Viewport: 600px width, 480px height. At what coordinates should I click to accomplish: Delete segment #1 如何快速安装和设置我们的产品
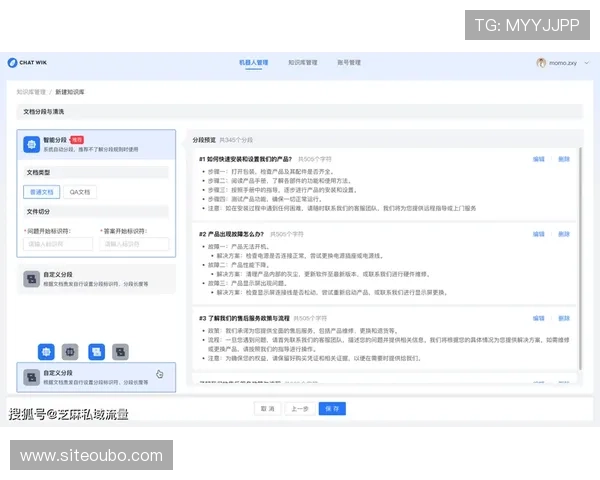[x=564, y=159]
